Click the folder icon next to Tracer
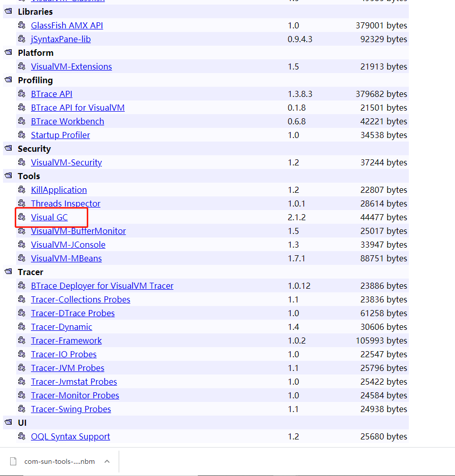The height and width of the screenshot is (476, 455). (x=9, y=271)
